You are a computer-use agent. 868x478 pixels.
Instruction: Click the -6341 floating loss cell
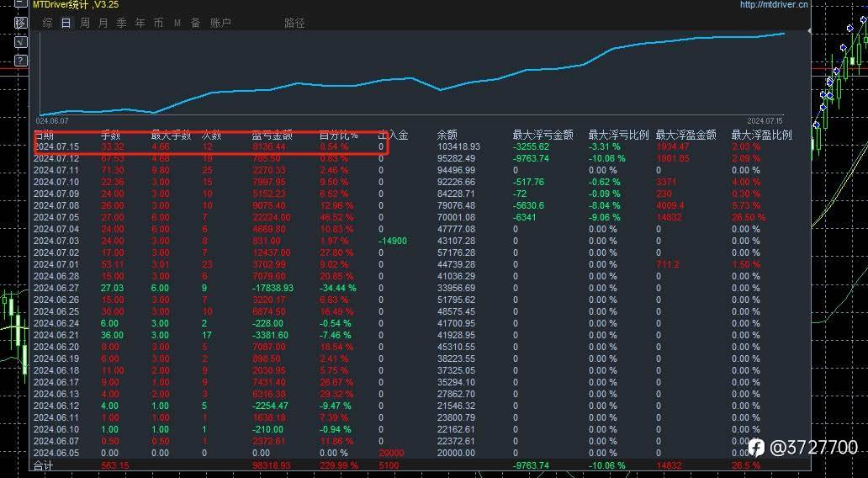(524, 217)
